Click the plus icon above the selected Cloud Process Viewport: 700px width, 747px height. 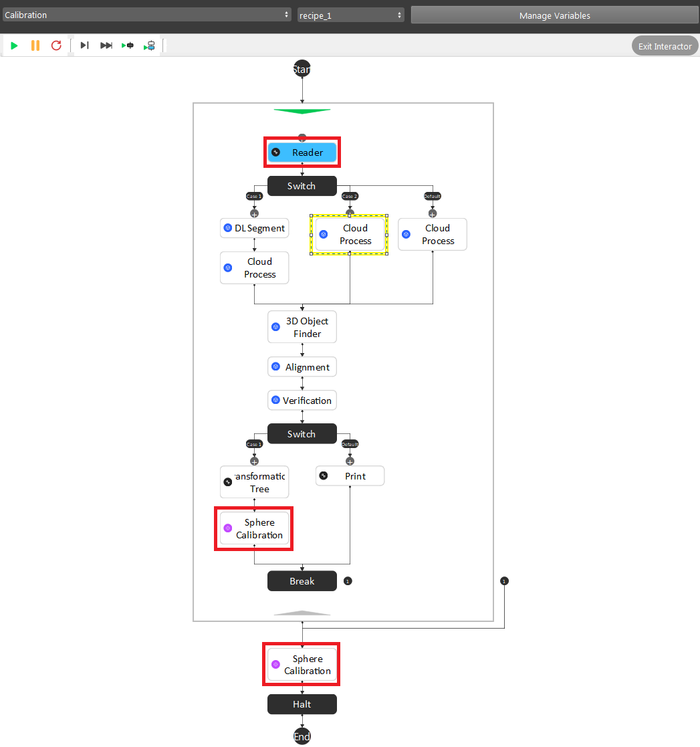350,212
